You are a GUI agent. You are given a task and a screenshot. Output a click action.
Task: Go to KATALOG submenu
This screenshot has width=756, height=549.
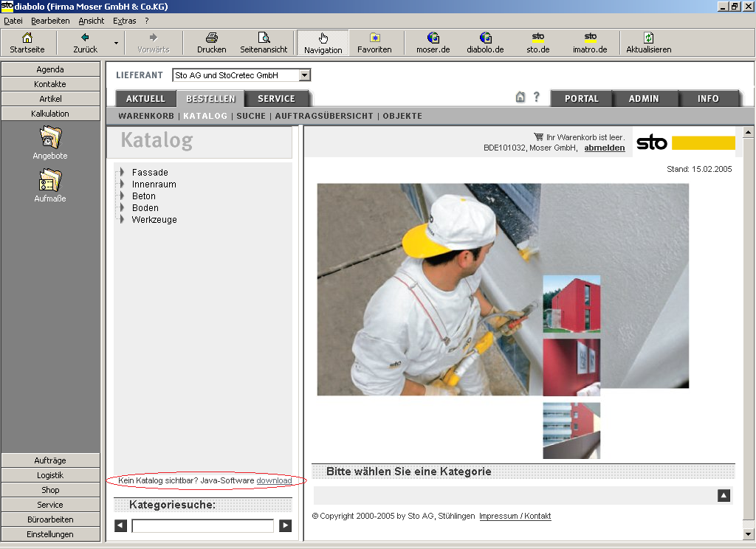coord(205,116)
